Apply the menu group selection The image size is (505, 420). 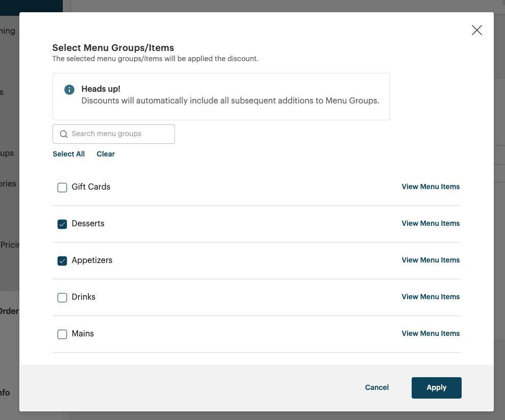436,387
